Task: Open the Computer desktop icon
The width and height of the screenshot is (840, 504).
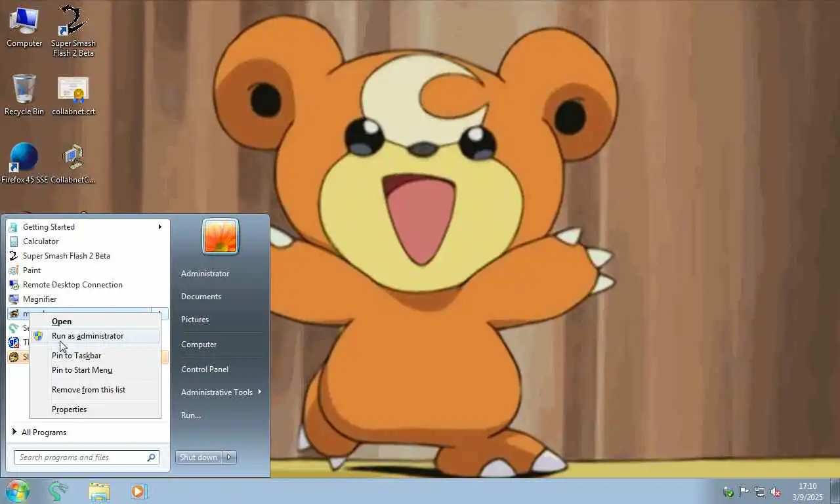Action: (24, 27)
